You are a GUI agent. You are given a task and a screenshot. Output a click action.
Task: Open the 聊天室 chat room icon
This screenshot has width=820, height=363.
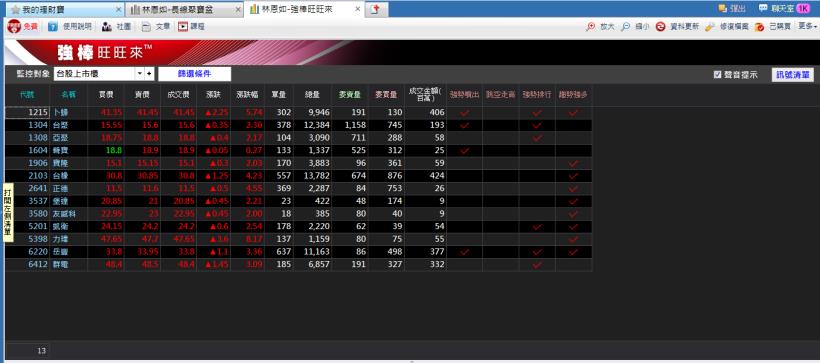764,8
